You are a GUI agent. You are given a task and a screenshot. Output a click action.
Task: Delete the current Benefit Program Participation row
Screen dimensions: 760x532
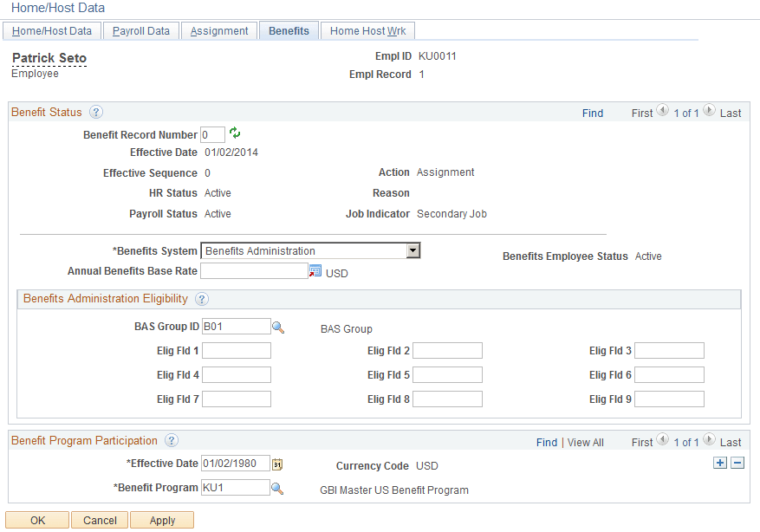pos(736,463)
